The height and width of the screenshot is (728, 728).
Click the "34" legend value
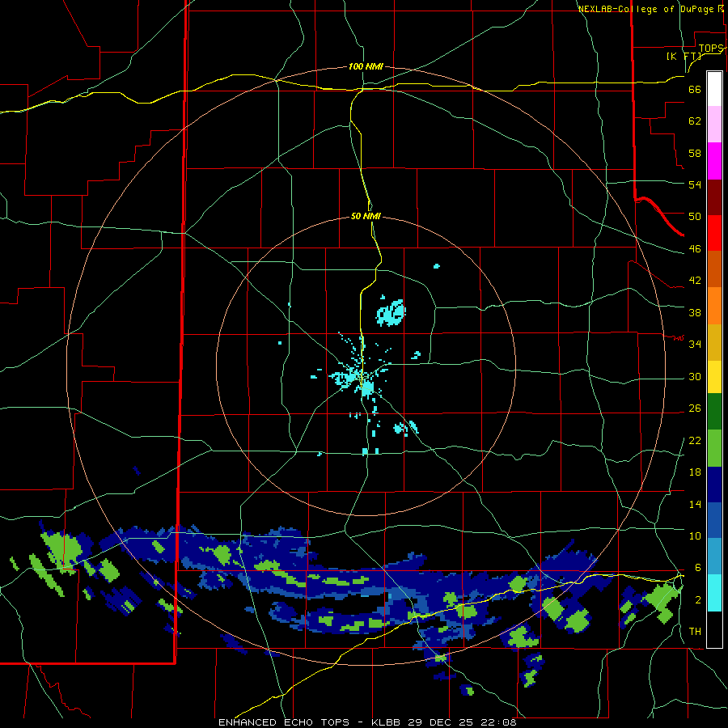695,344
